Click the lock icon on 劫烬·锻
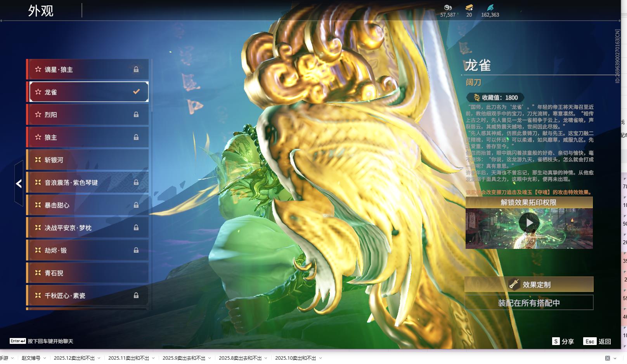 pyautogui.click(x=136, y=250)
